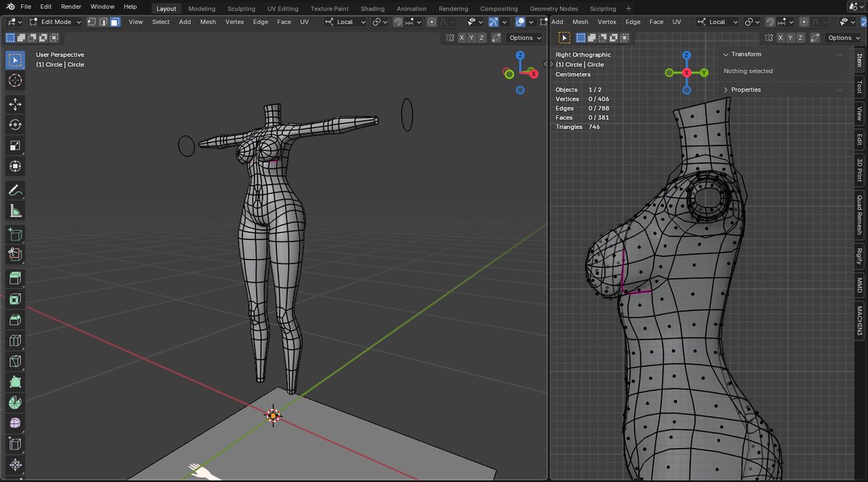Activate the Spin tool
Screen dimensions: 868x482
[15, 402]
